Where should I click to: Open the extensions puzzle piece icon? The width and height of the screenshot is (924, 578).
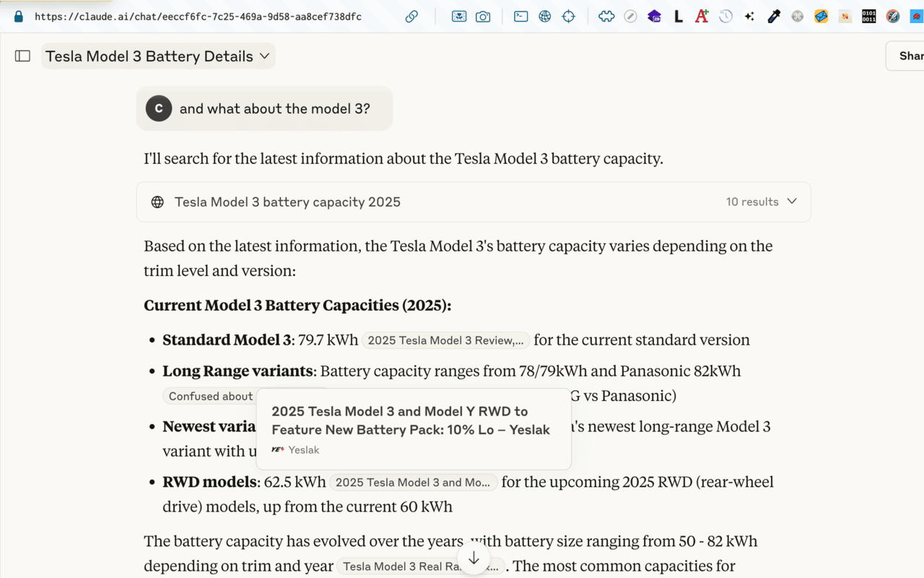(x=606, y=17)
